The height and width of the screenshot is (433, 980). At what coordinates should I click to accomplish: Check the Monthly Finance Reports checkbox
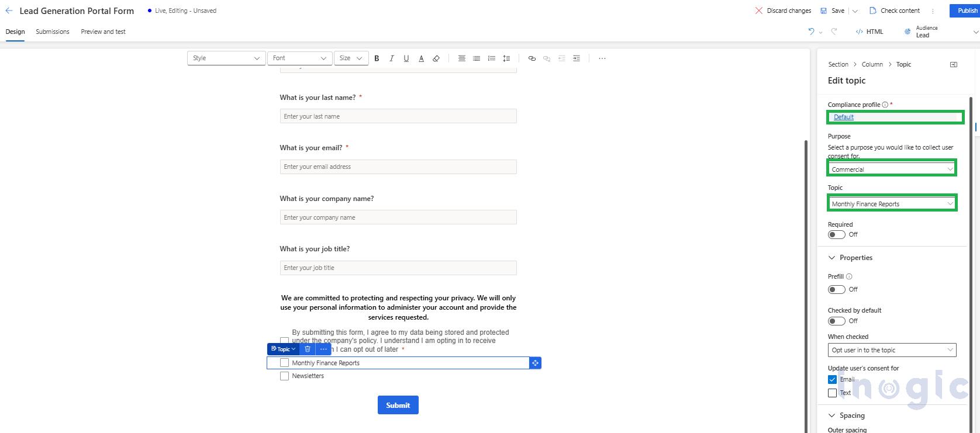[284, 363]
